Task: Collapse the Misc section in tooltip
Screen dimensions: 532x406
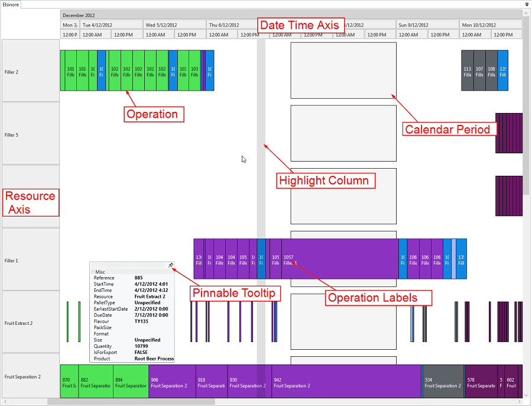Action: [x=93, y=272]
